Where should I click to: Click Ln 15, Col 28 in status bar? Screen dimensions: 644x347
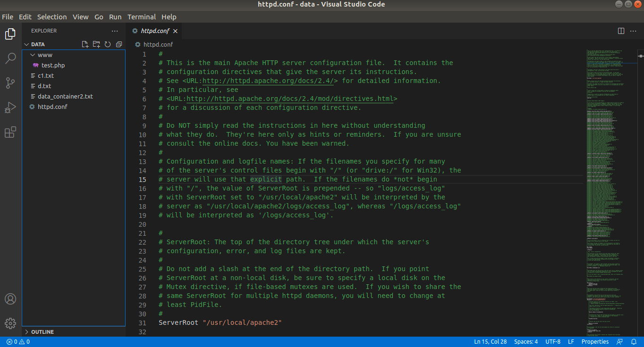tap(490, 342)
